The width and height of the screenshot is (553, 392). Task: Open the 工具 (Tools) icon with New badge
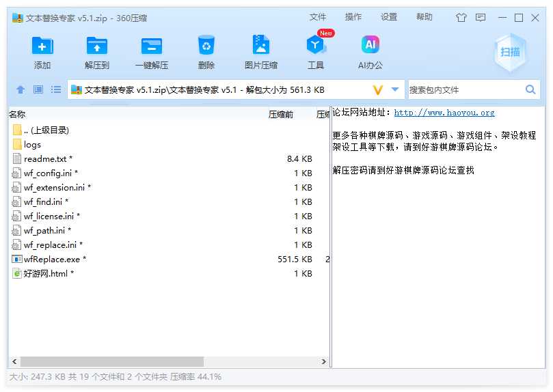point(316,44)
